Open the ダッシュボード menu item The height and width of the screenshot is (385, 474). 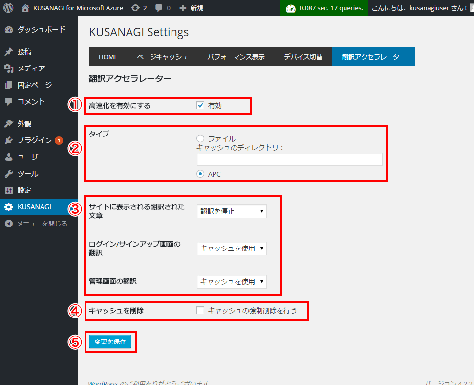[x=41, y=30]
